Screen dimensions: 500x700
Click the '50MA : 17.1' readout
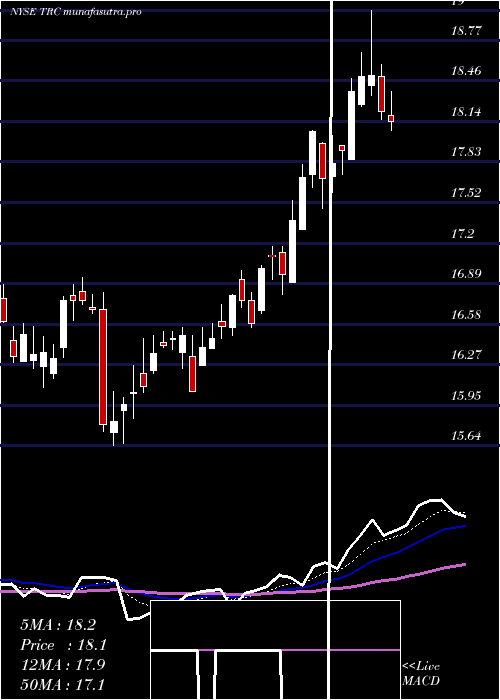pyautogui.click(x=62, y=684)
